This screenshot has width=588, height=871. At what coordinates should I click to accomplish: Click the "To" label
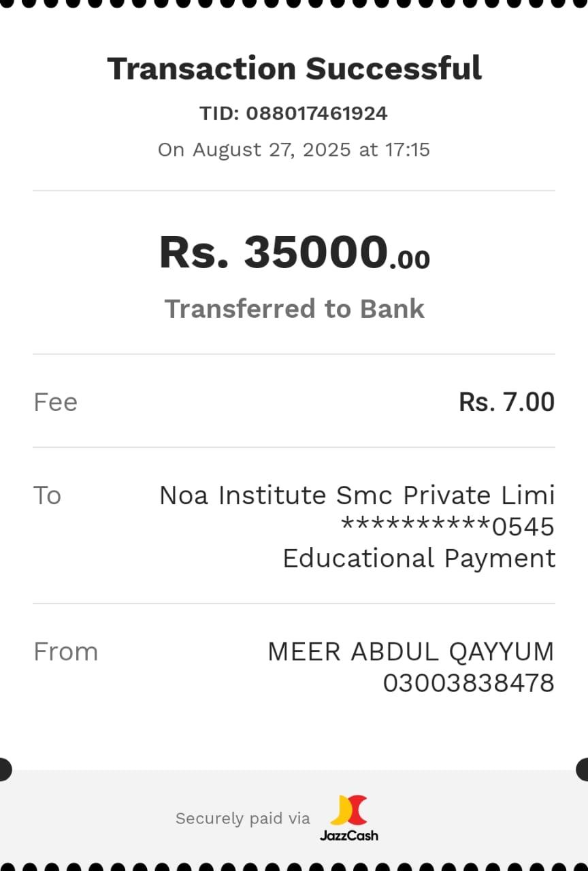click(48, 495)
